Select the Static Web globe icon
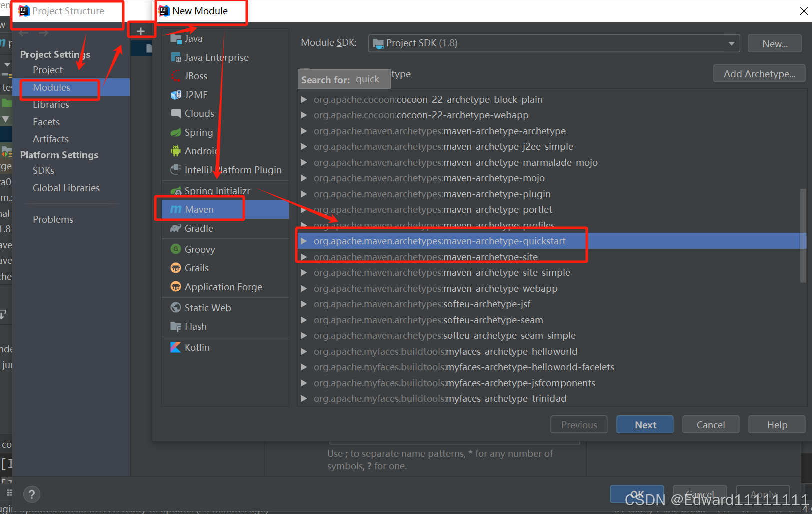Image resolution: width=812 pixels, height=514 pixels. tap(176, 308)
